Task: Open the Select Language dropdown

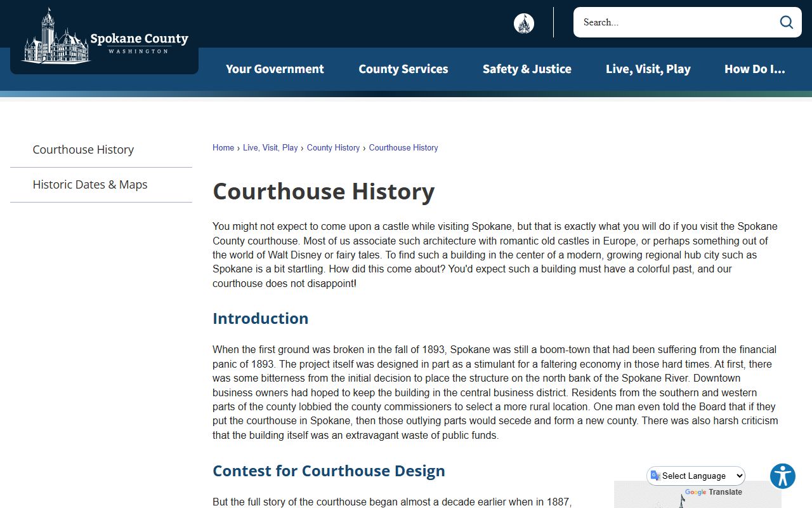Action: pyautogui.click(x=697, y=476)
